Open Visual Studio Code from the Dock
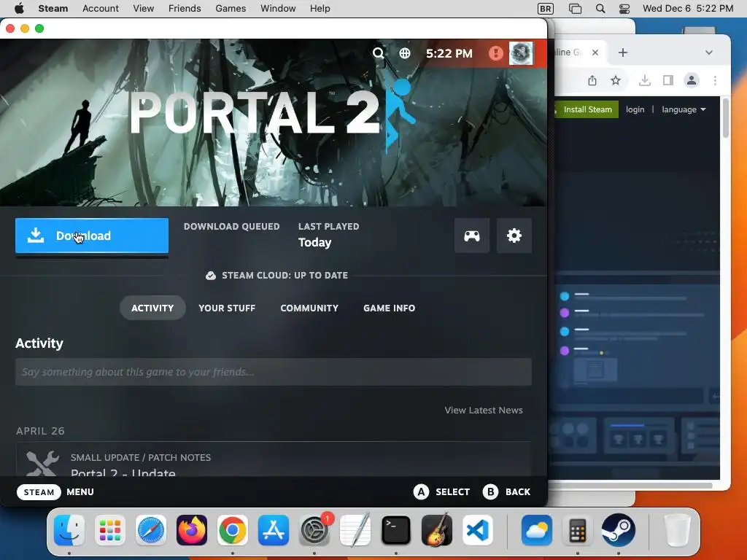 [478, 530]
